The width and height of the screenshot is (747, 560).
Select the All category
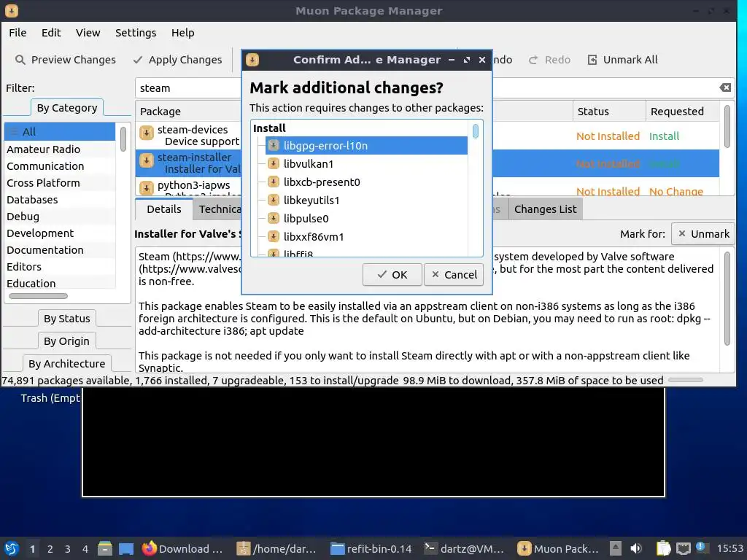[60, 131]
